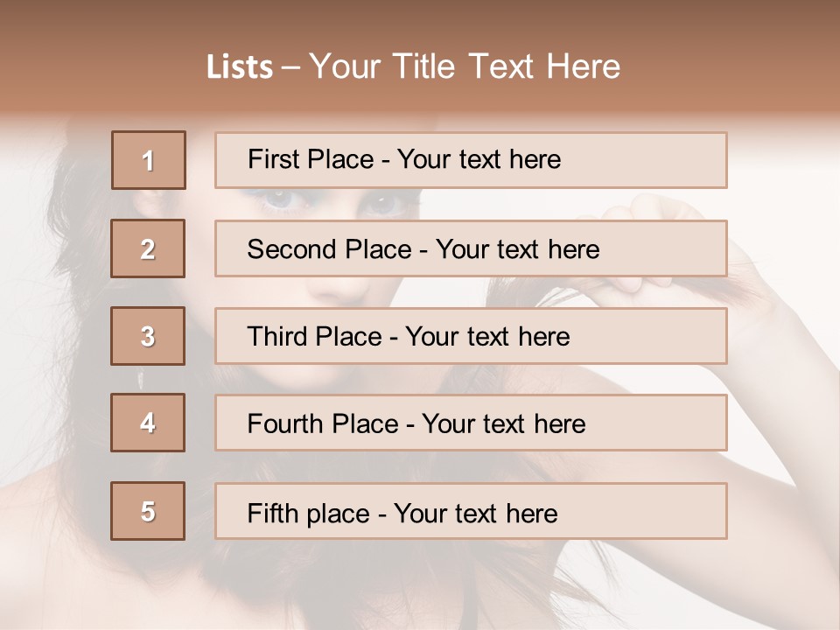The height and width of the screenshot is (630, 840).
Task: Click the words 'Third Place'
Action: [x=314, y=336]
